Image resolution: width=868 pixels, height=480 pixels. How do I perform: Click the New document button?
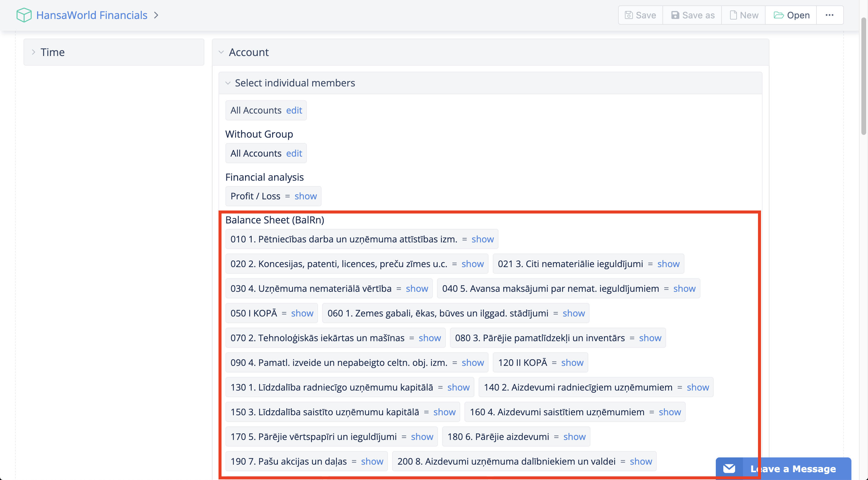744,15
